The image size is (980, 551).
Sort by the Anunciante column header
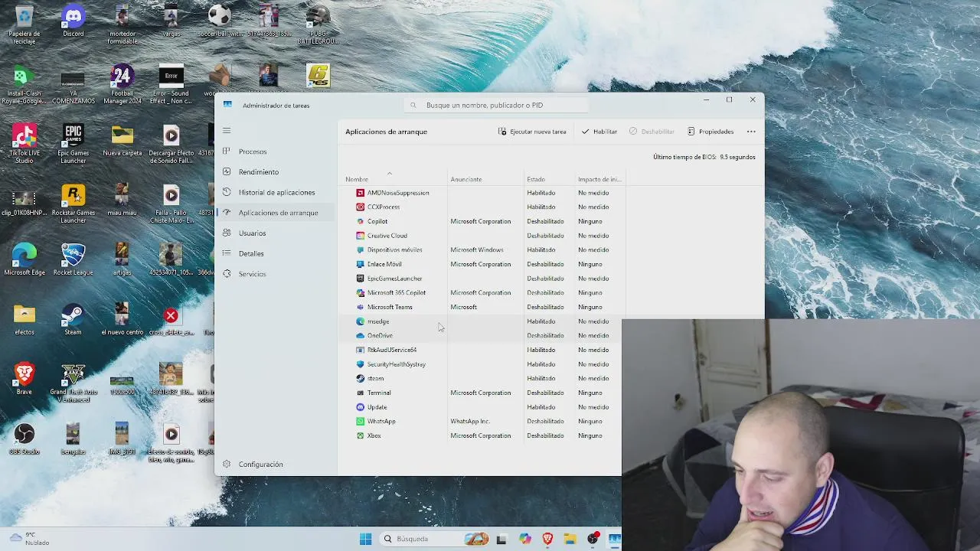pyautogui.click(x=466, y=179)
